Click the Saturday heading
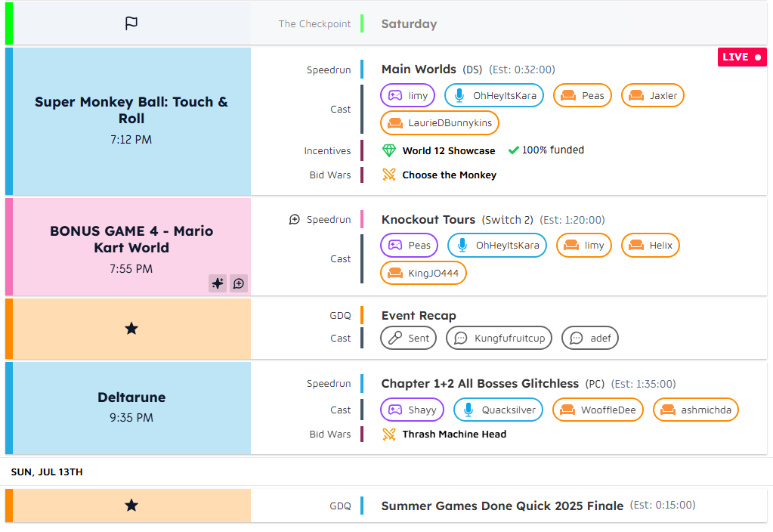The image size is (773, 532). coord(410,23)
